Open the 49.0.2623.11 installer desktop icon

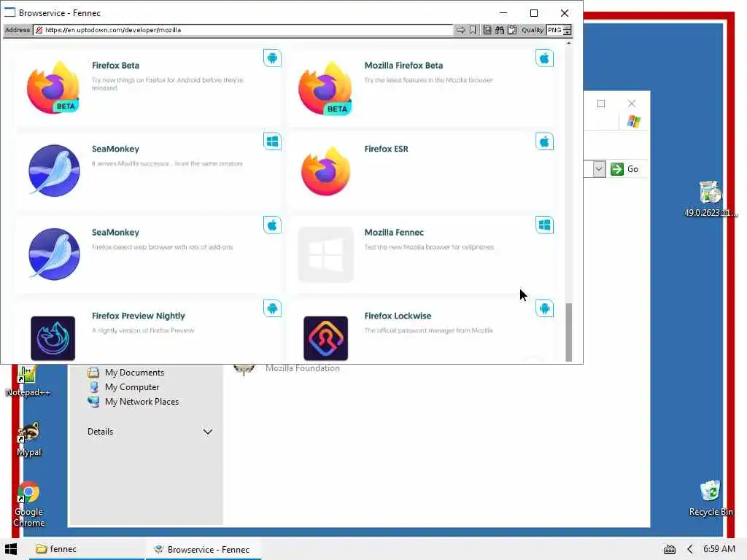pyautogui.click(x=711, y=199)
